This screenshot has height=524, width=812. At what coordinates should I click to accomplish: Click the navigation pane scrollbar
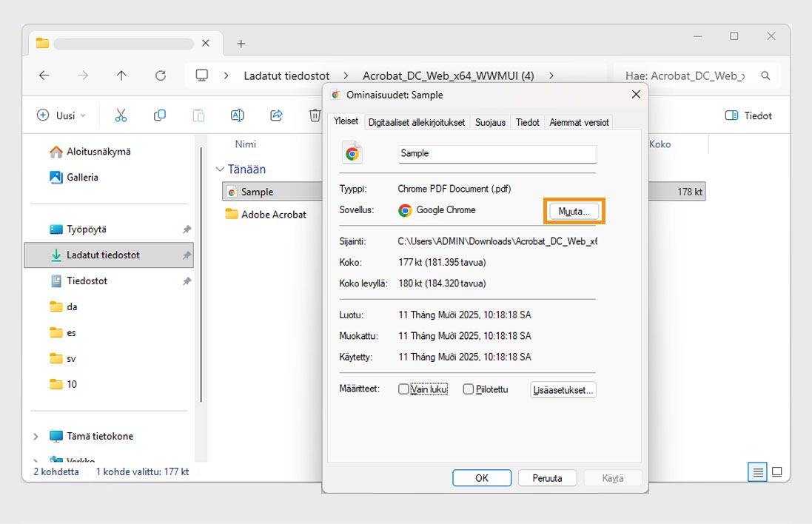201,275
